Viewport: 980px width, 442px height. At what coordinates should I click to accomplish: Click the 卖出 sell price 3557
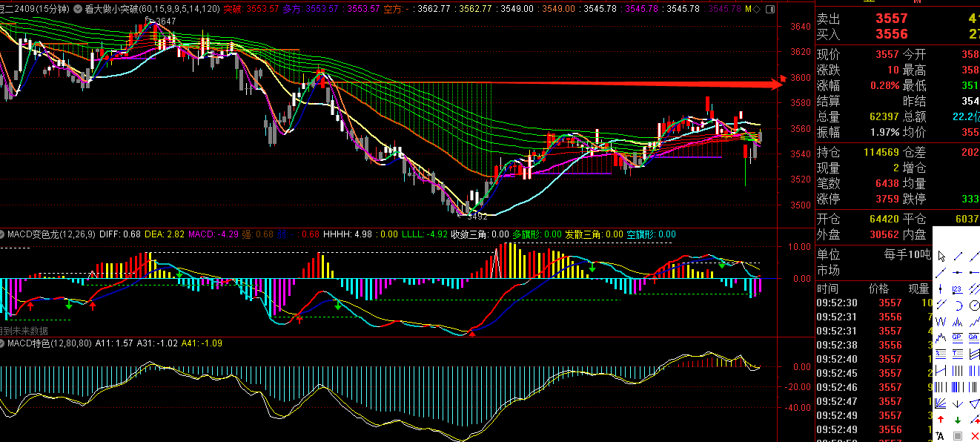click(892, 19)
